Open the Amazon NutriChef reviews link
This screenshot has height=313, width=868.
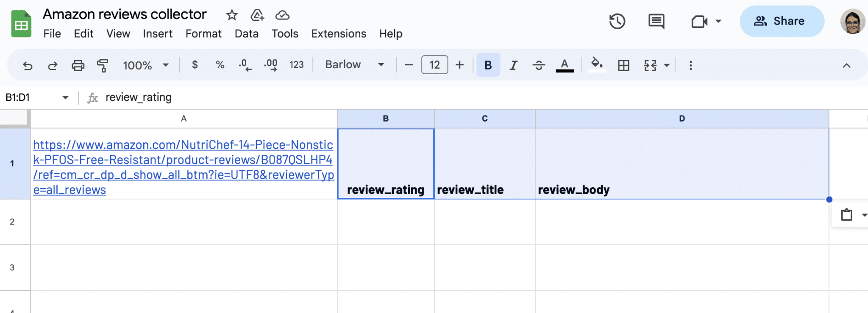pyautogui.click(x=184, y=167)
